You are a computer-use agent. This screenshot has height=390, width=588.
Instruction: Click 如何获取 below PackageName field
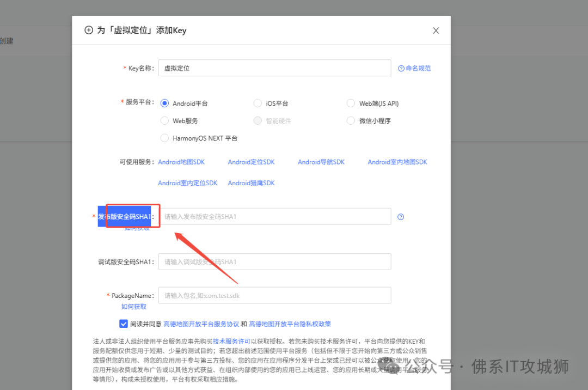point(133,307)
